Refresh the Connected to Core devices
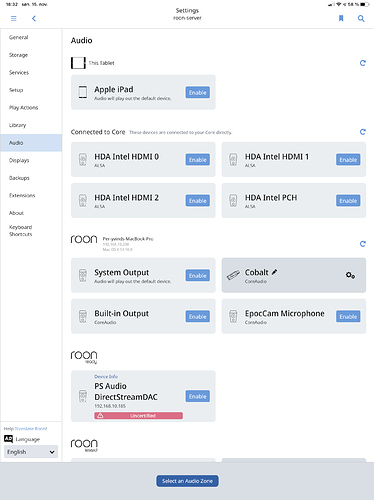This screenshot has height=500, width=374. (x=363, y=132)
